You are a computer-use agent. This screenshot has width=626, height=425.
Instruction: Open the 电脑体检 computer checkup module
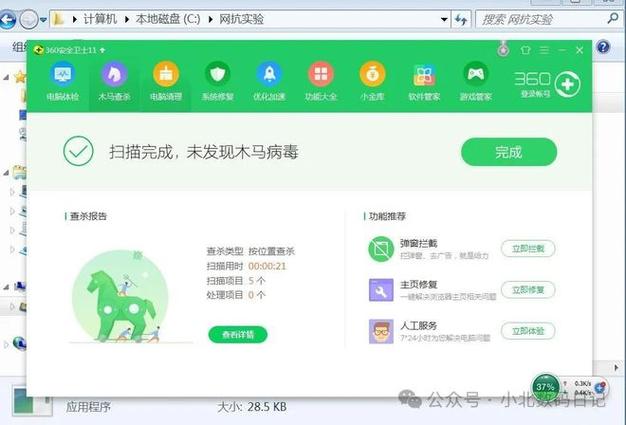(63, 82)
